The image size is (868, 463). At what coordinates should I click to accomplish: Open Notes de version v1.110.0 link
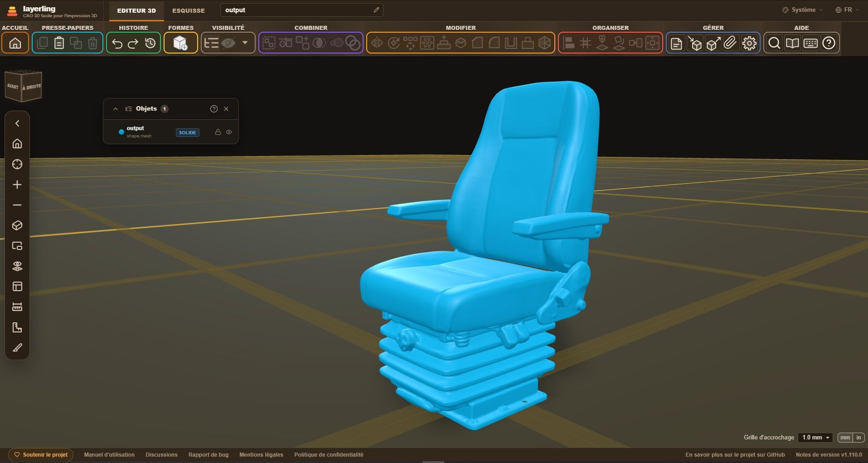coord(829,455)
